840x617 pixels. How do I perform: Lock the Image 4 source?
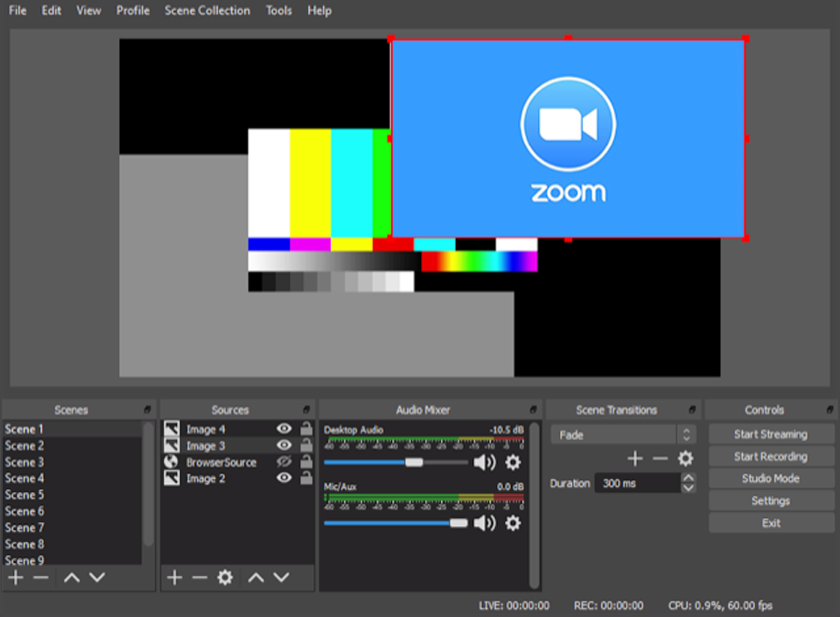(x=306, y=429)
